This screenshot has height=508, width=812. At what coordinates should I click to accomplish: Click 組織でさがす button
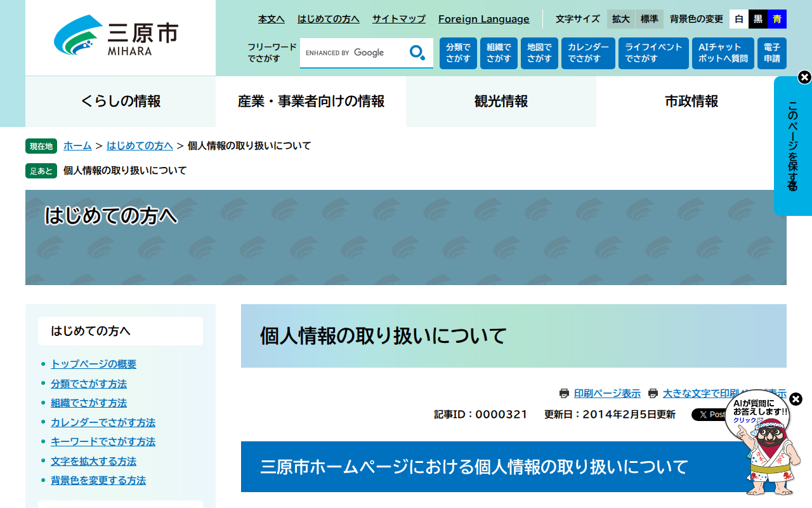click(x=499, y=53)
